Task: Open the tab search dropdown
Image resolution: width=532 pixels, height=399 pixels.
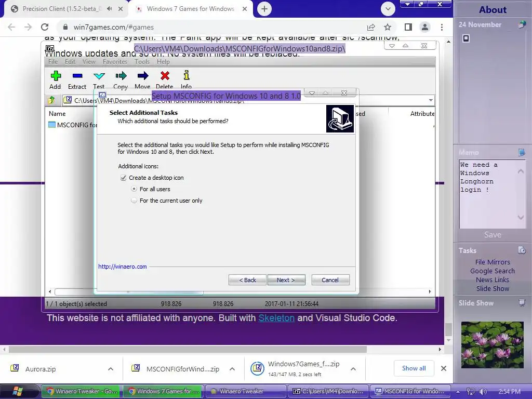Action: 388,9
